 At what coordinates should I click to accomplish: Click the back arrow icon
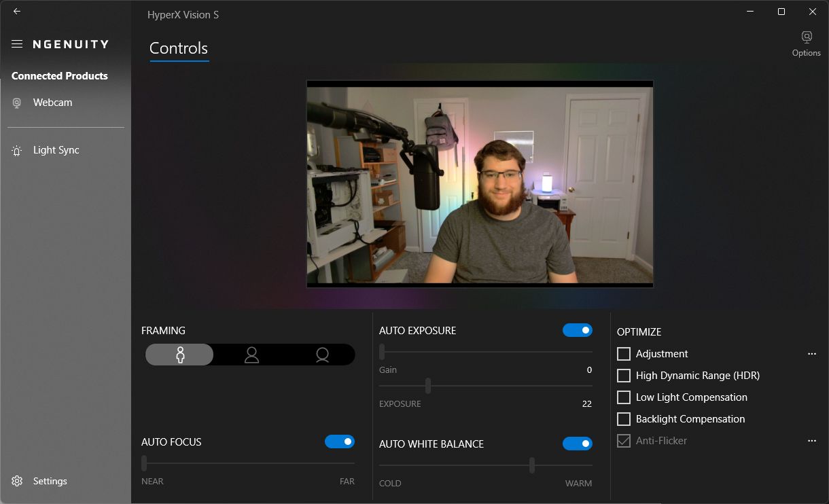pyautogui.click(x=17, y=12)
